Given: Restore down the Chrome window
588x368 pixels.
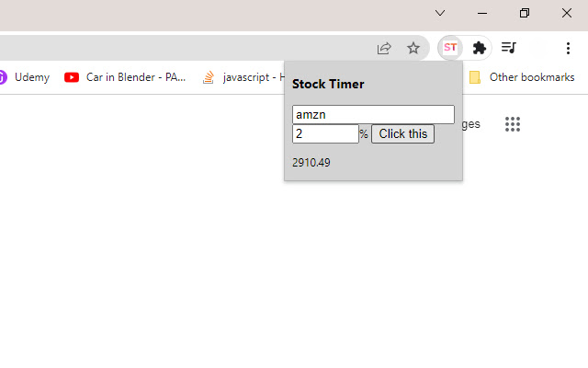Looking at the screenshot, I should click(525, 13).
